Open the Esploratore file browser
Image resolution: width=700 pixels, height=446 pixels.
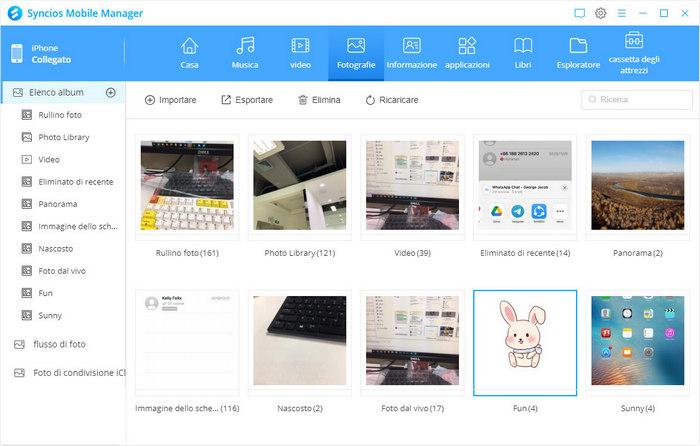click(x=578, y=53)
